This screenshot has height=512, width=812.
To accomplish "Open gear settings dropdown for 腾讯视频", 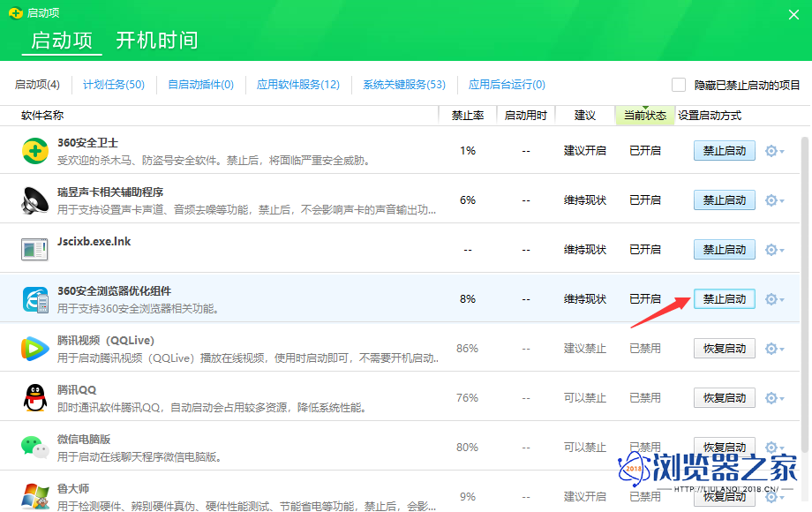I will (774, 349).
